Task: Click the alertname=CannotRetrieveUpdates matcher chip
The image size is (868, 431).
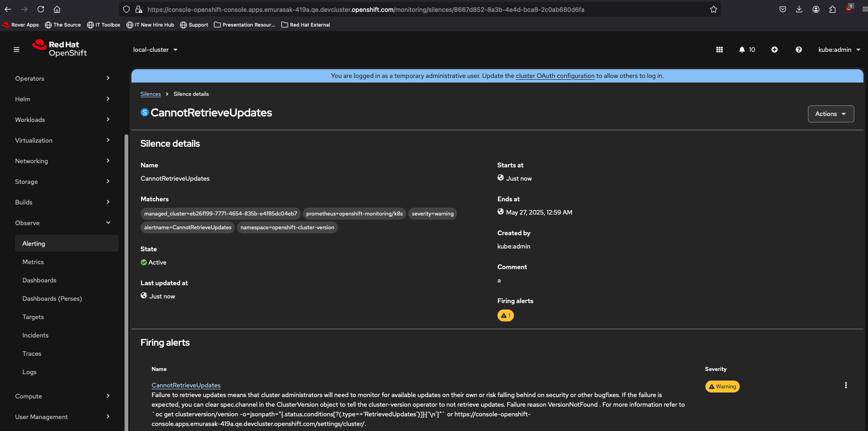Action: [x=188, y=227]
